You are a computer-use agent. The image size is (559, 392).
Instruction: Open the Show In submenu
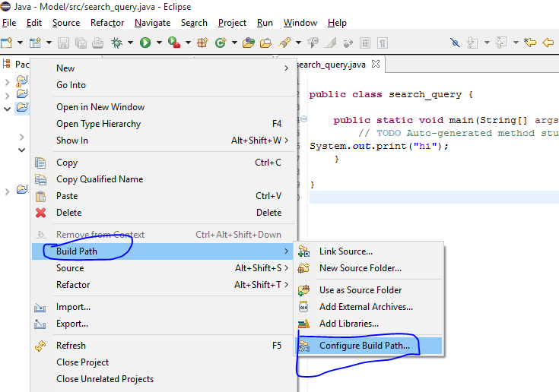[164, 141]
